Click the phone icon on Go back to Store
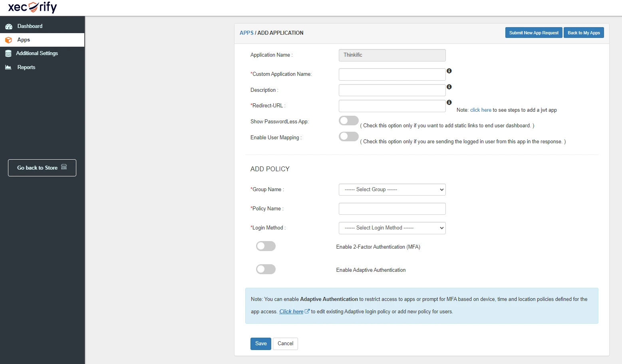This screenshot has height=364, width=622. (x=64, y=167)
